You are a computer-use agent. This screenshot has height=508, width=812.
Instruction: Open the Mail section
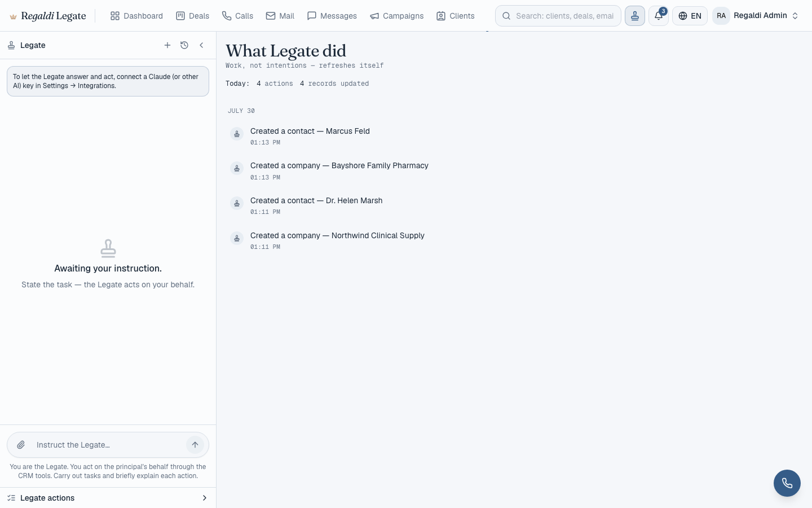pyautogui.click(x=280, y=16)
